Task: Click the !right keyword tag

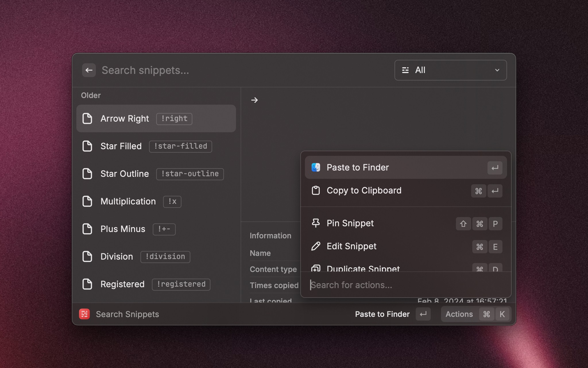Action: coord(174,118)
